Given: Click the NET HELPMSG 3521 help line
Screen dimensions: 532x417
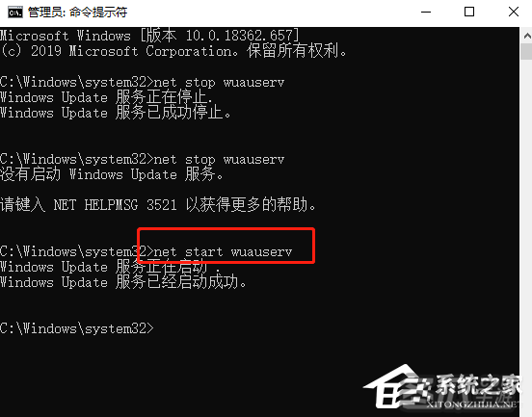Looking at the screenshot, I should [x=158, y=204].
